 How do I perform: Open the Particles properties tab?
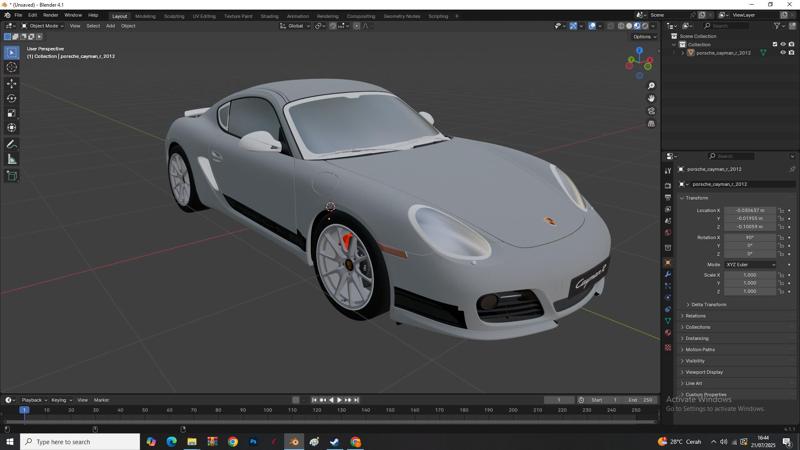668,286
